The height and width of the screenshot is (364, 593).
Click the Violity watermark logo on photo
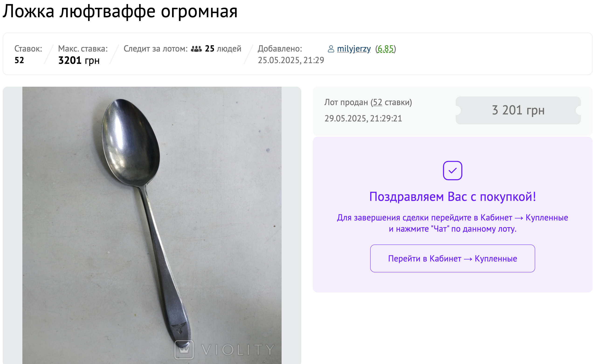click(224, 349)
